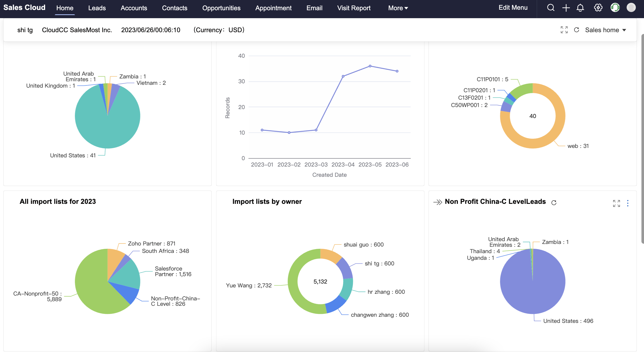Open the global search icon
The height and width of the screenshot is (352, 644).
click(551, 8)
